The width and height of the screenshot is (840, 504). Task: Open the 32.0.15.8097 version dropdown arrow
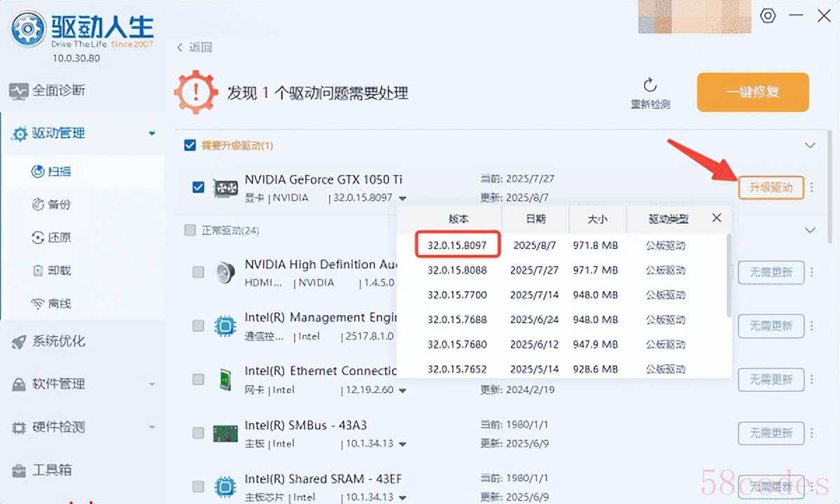pos(402,199)
